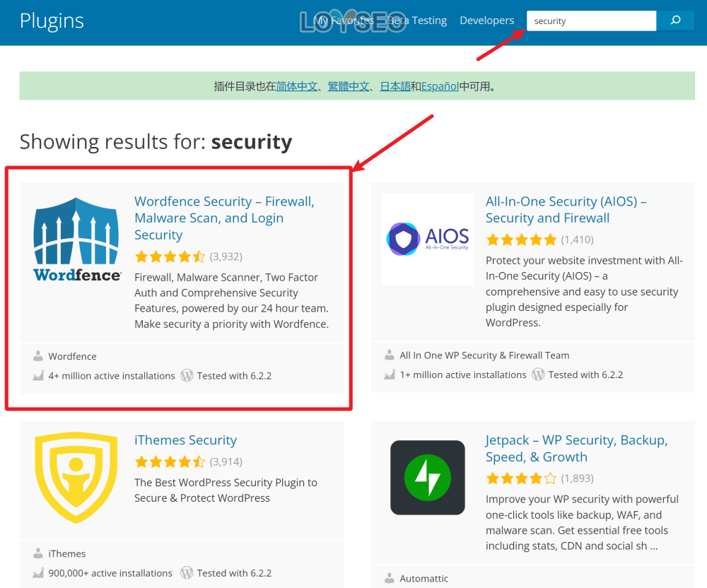
Task: Click the iThemes Security shield logo
Action: pyautogui.click(x=76, y=478)
